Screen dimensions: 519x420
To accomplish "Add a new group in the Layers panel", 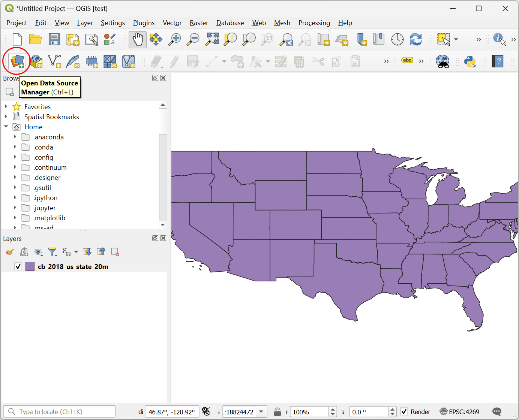I will click(x=24, y=252).
